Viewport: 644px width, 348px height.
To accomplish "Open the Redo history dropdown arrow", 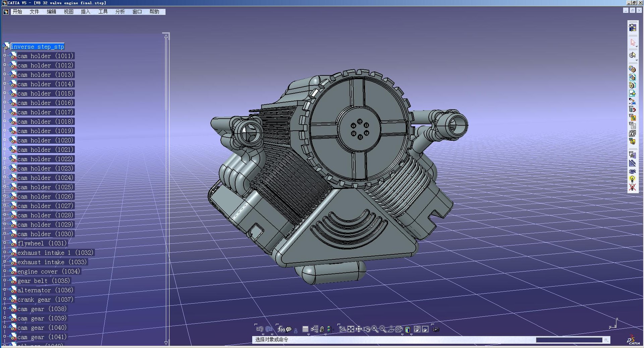I will 272,335.
